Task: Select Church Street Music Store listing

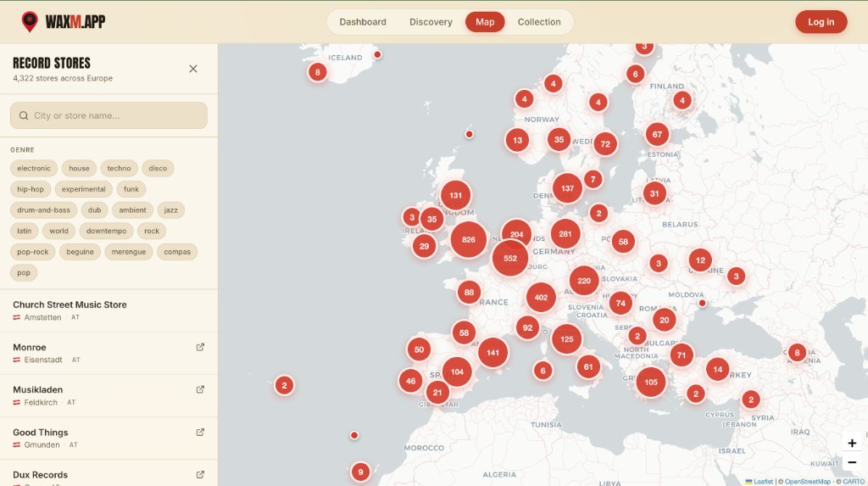Action: pos(108,310)
